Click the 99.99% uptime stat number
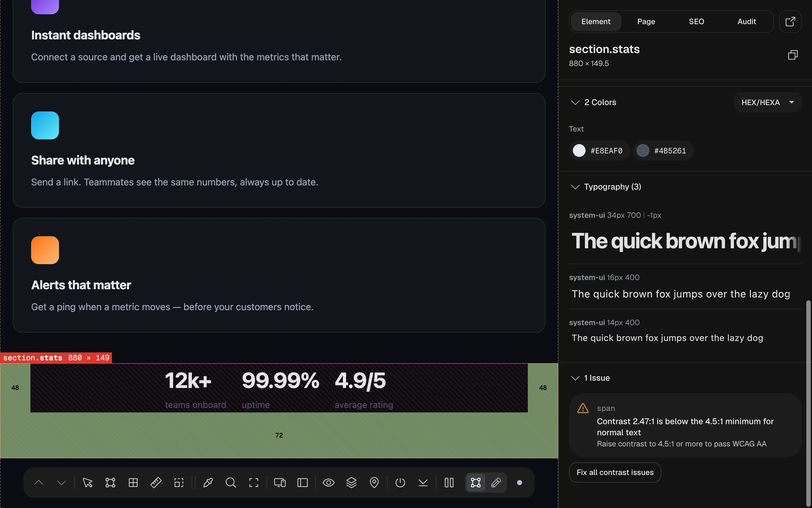The height and width of the screenshot is (508, 812). coord(280,380)
